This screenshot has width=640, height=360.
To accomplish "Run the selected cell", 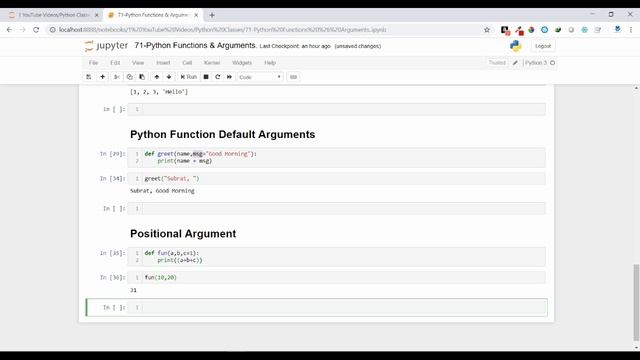I will click(189, 77).
